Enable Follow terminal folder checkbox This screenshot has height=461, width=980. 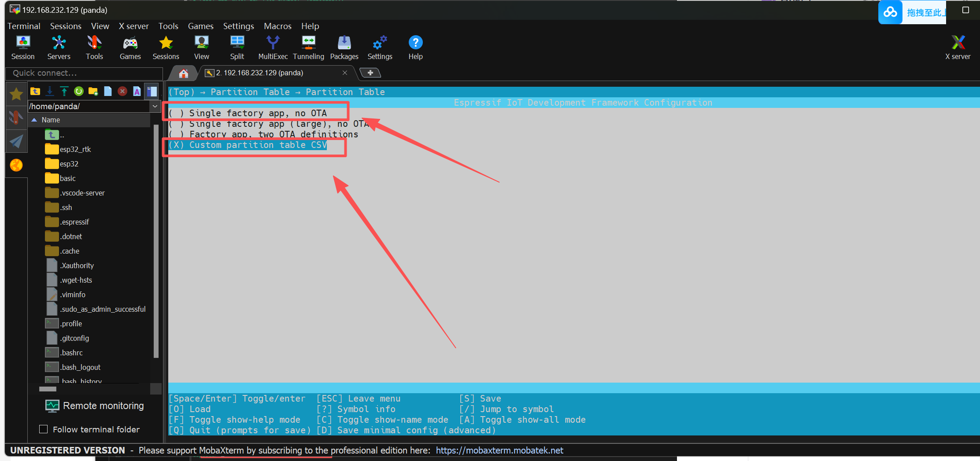click(x=44, y=429)
